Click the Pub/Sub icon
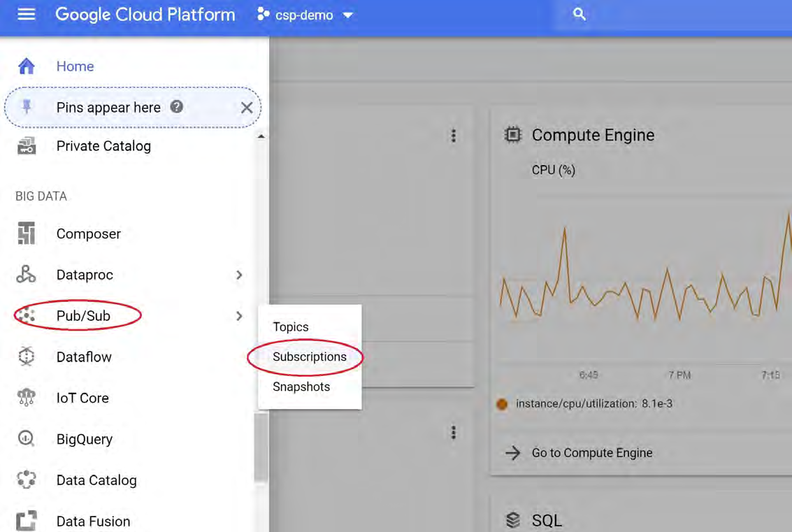 25,315
